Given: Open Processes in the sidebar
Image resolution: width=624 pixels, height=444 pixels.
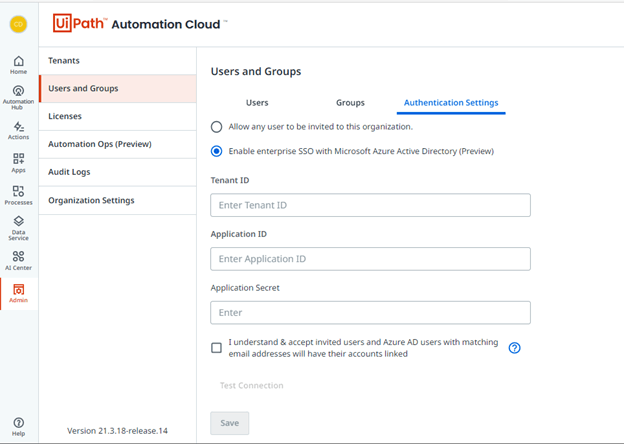Looking at the screenshot, I should pos(18,195).
